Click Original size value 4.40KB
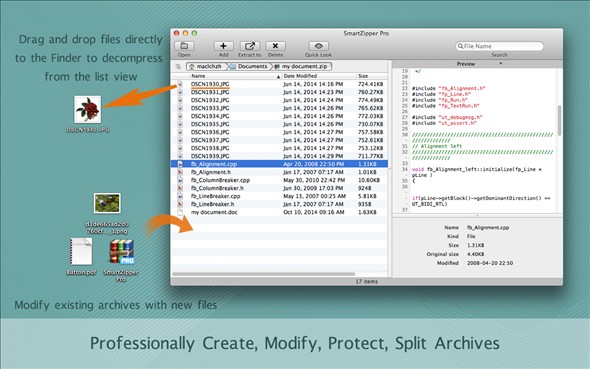590x369 pixels. 476,254
